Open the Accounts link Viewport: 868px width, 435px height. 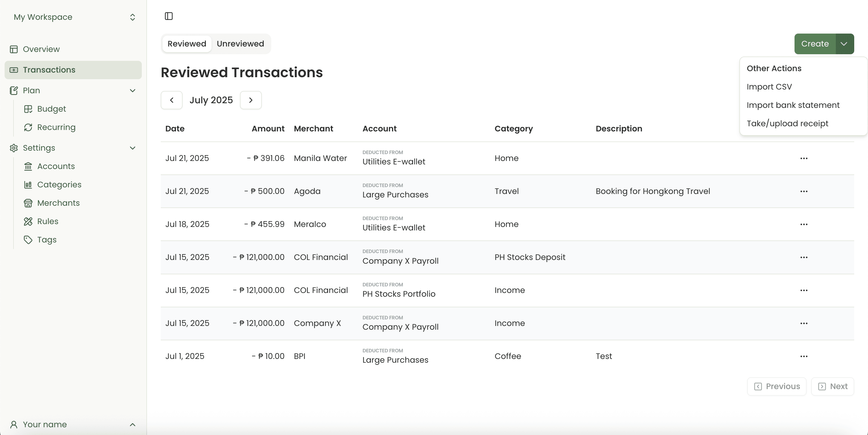tap(56, 166)
